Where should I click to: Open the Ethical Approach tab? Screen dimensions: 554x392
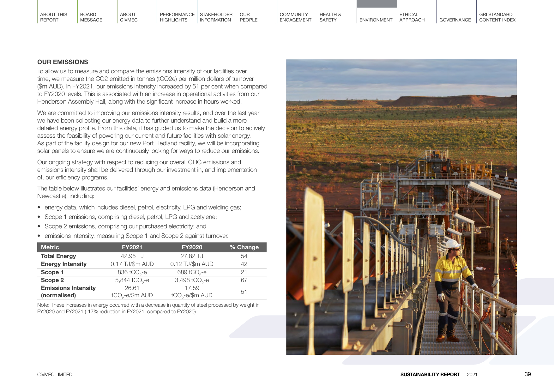tap(412, 17)
